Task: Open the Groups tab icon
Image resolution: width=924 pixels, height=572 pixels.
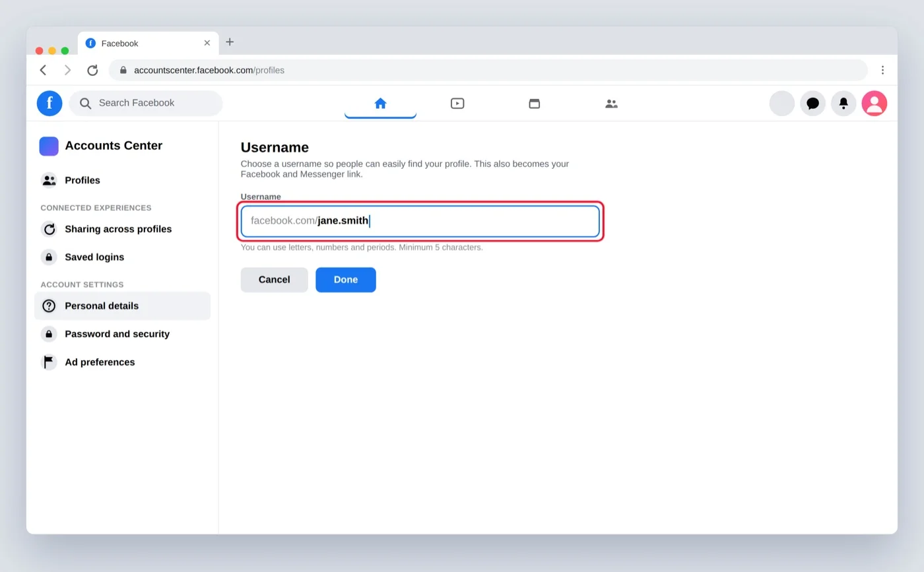Action: pyautogui.click(x=612, y=104)
